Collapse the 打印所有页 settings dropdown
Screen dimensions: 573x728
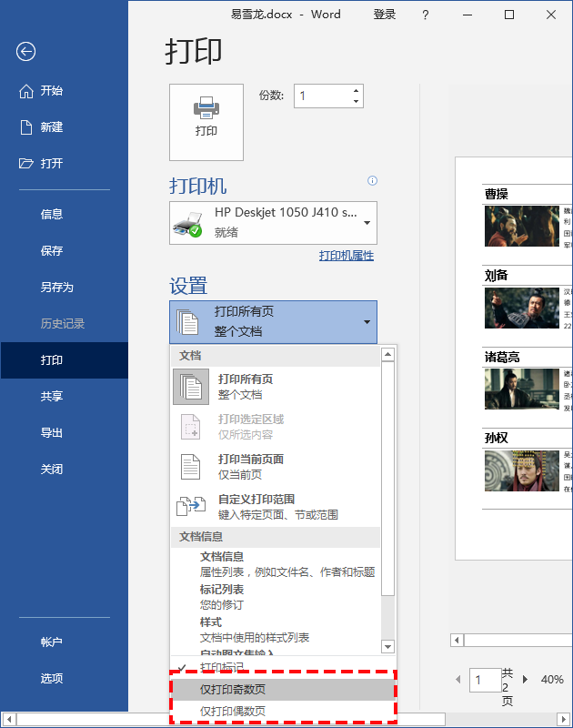(273, 322)
